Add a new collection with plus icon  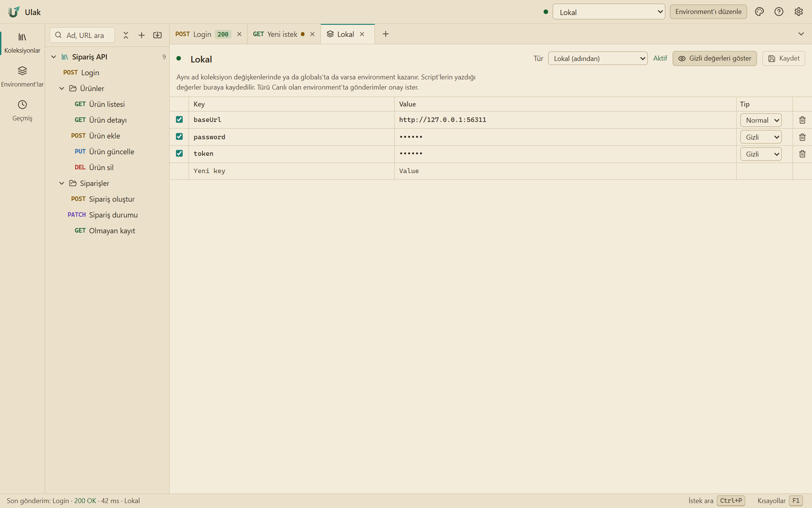(x=142, y=35)
